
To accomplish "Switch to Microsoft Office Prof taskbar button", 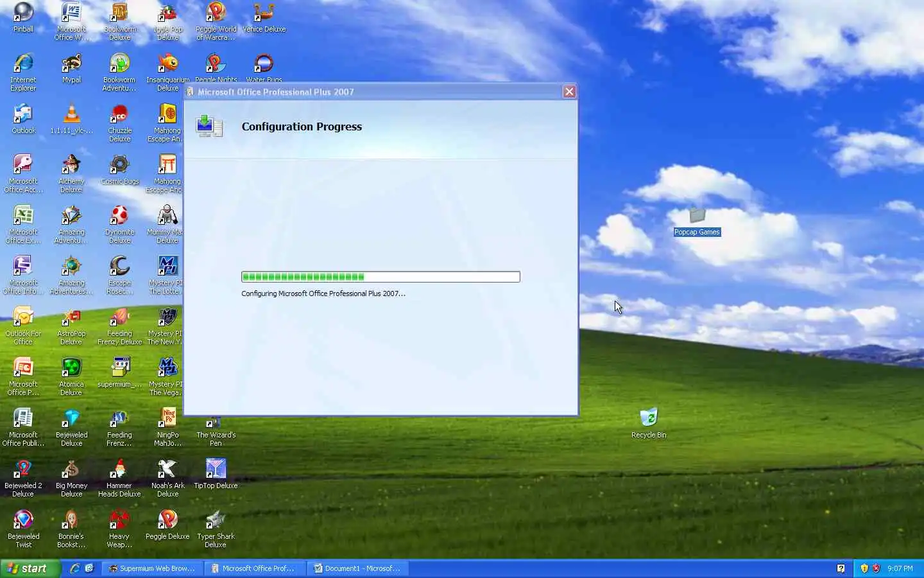I will (x=255, y=568).
